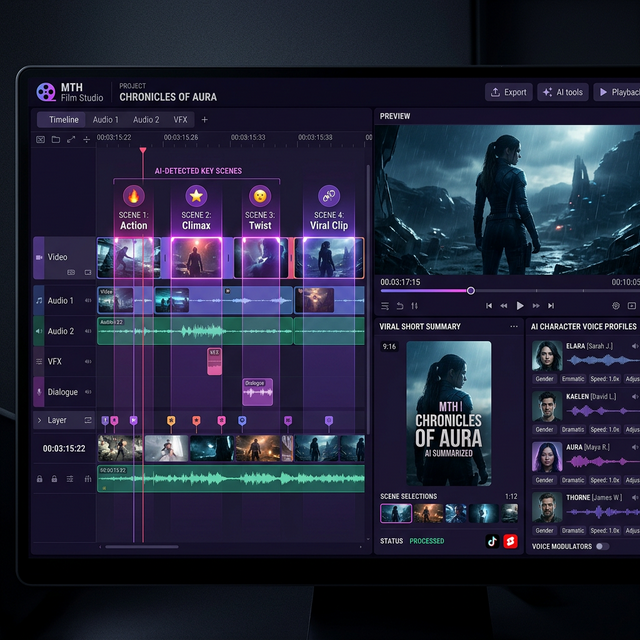Open THORNE's Gender dropdown

tap(544, 531)
